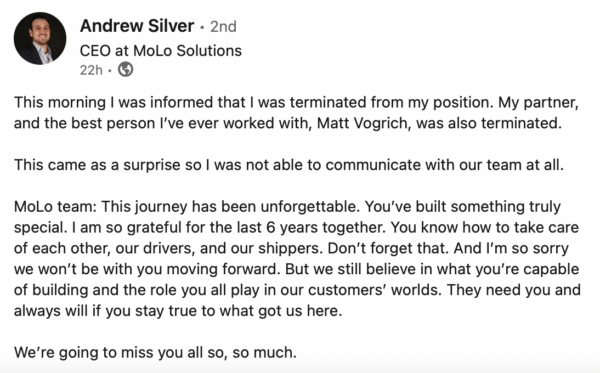This screenshot has height=373, width=600.
Task: Select the CEO at MoLo Solutions headline
Action: point(161,51)
